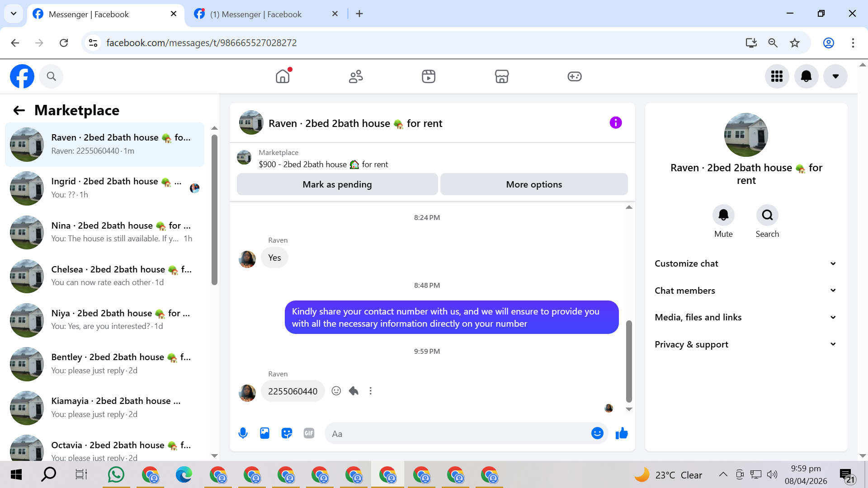Focus the Aa message input field

pos(457,434)
